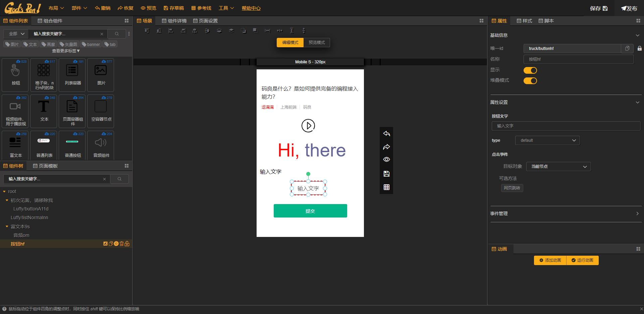Viewport: 644px width, 314px height.
Task: Copy the unique id truck/buttonhf
Action: pos(627,49)
